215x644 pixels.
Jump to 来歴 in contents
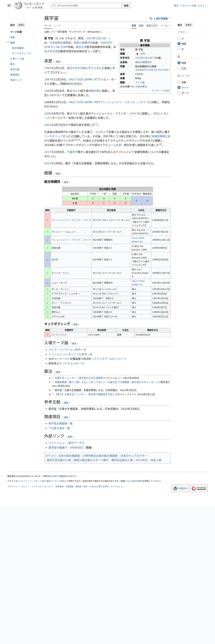pyautogui.click(x=12, y=37)
